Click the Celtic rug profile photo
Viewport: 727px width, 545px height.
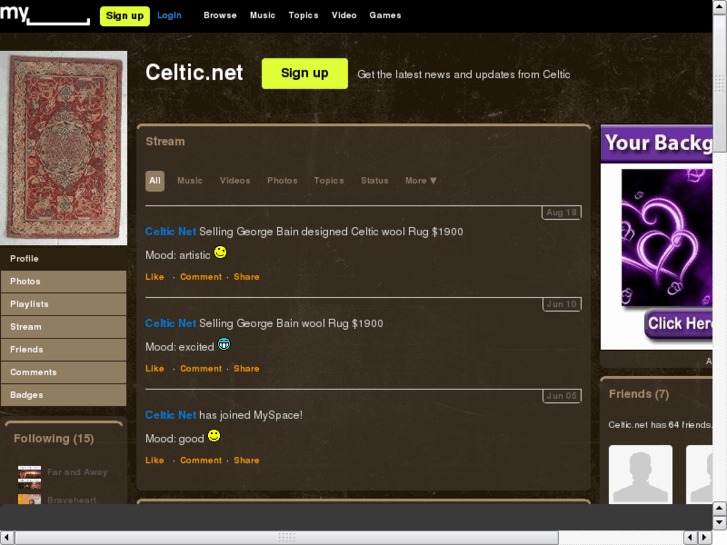click(x=64, y=148)
